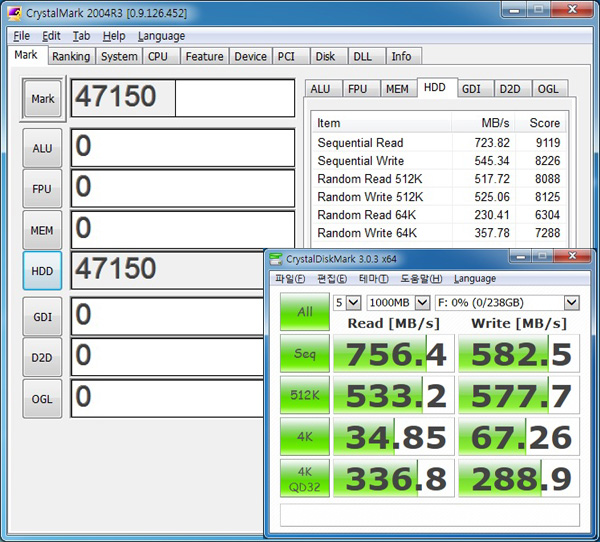
Task: Switch to the CPU tab
Action: tap(161, 56)
